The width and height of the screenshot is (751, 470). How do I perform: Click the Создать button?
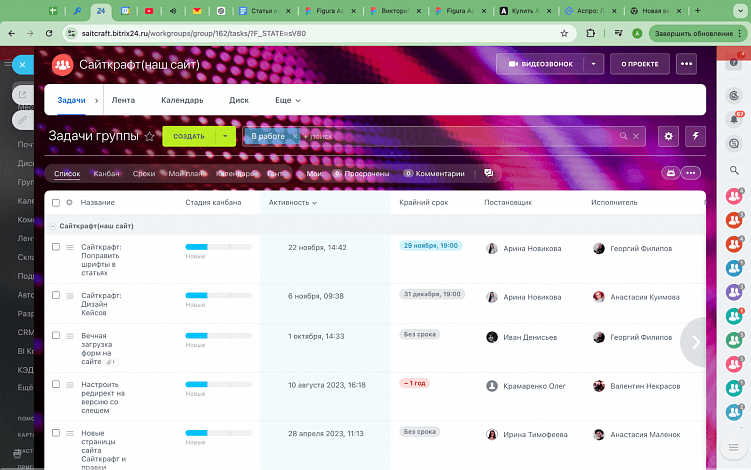189,136
